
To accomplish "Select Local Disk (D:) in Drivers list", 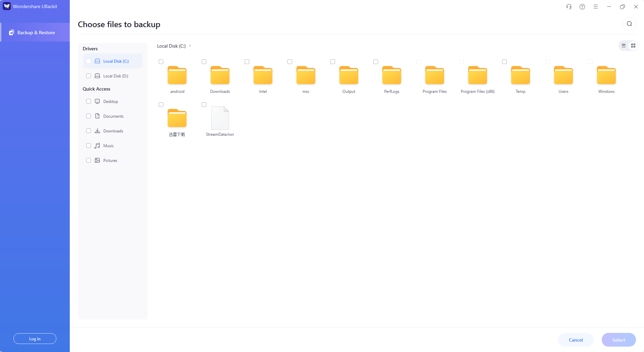I will click(x=113, y=76).
